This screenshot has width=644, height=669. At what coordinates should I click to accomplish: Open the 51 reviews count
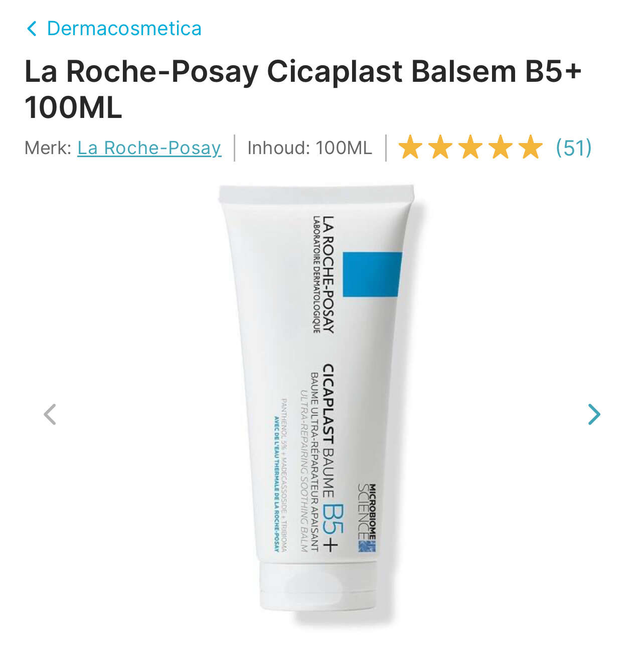point(574,148)
